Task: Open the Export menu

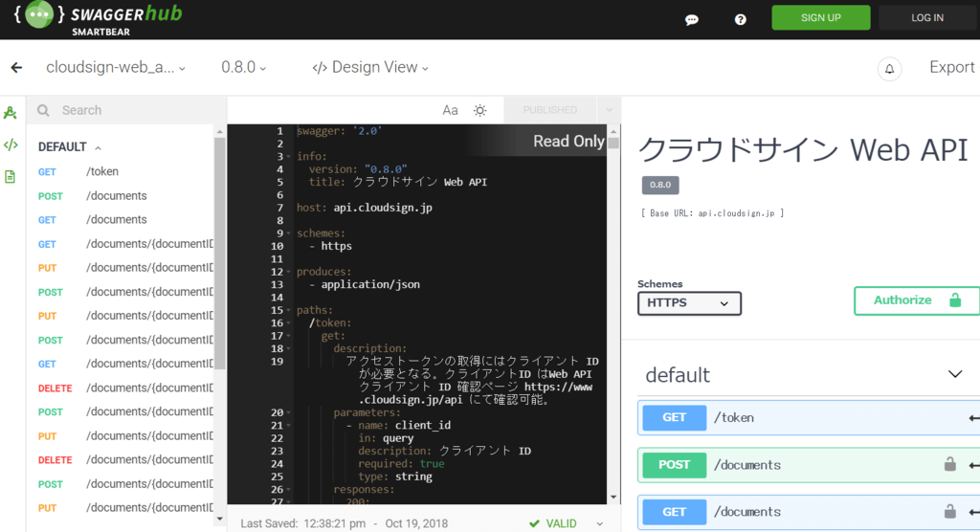Action: coord(951,68)
